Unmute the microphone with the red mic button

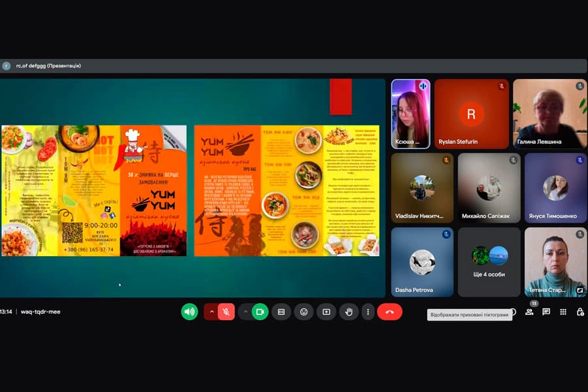click(x=226, y=312)
